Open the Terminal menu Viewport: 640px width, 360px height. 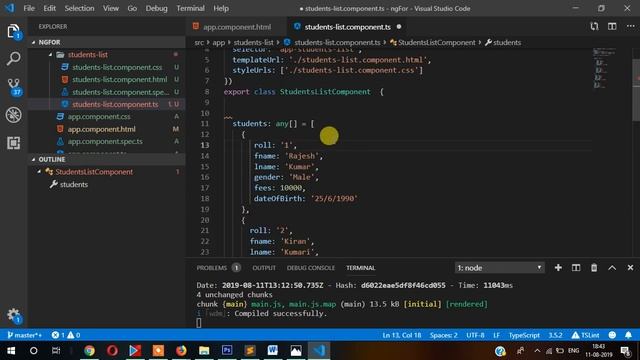(x=191, y=8)
